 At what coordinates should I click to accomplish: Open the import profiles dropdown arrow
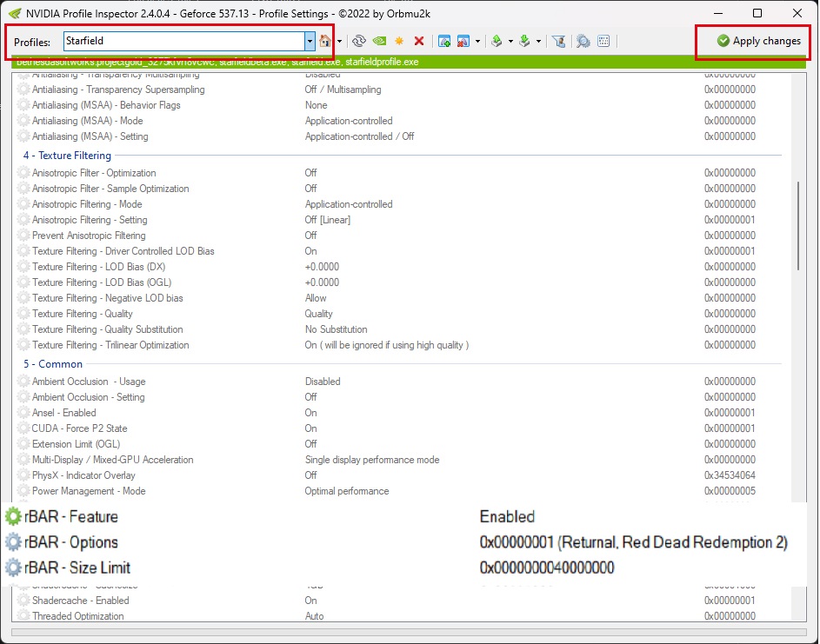(538, 41)
